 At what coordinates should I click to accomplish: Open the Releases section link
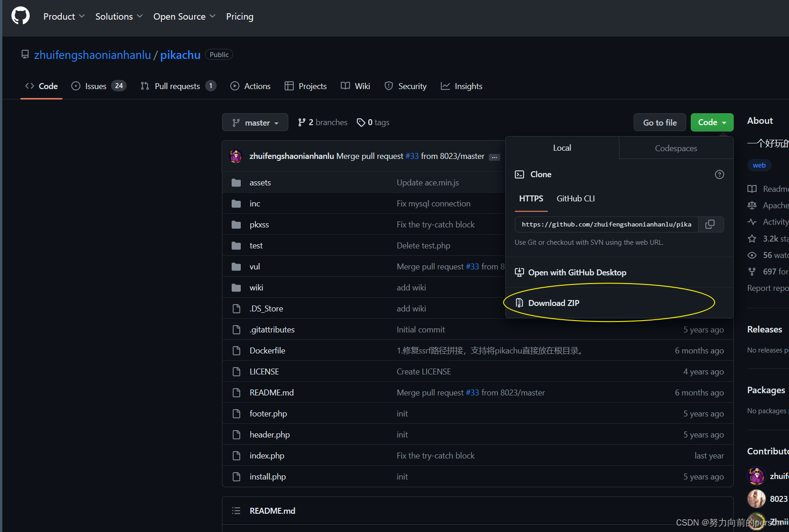tap(765, 329)
